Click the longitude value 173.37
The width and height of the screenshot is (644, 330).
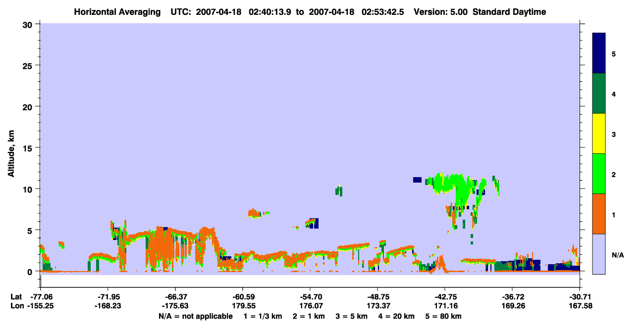[x=377, y=306]
